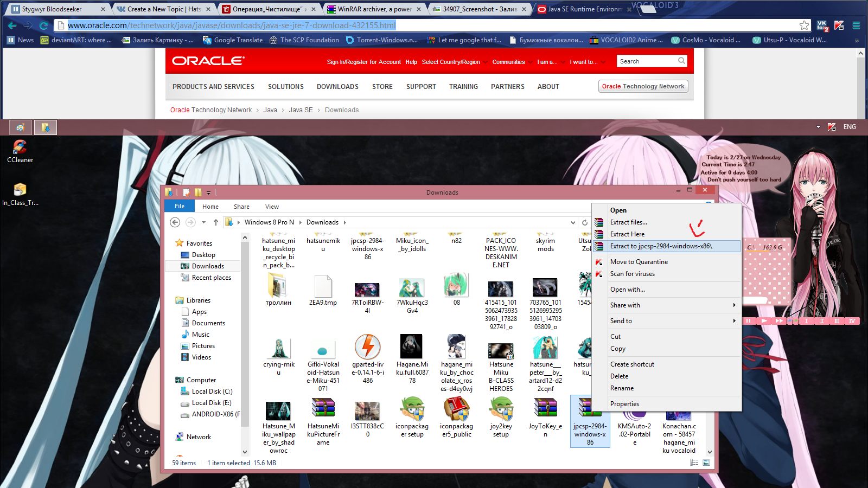The width and height of the screenshot is (868, 488).
Task: Open recent locations dropdown in Explorer
Action: [203, 222]
